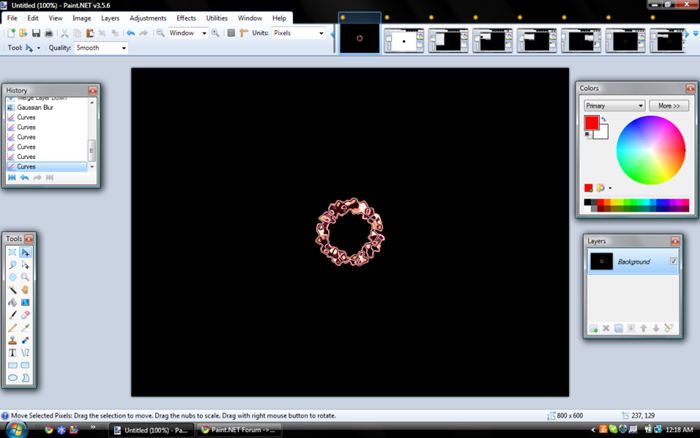This screenshot has width=700, height=438.
Task: Toggle the pixel grid toolbar icon
Action: click(x=231, y=33)
